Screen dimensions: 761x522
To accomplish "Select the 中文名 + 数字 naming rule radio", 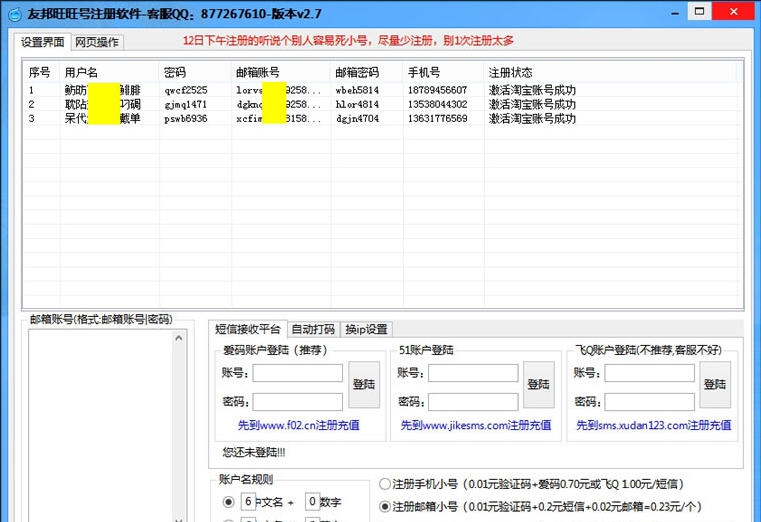I will (x=229, y=501).
